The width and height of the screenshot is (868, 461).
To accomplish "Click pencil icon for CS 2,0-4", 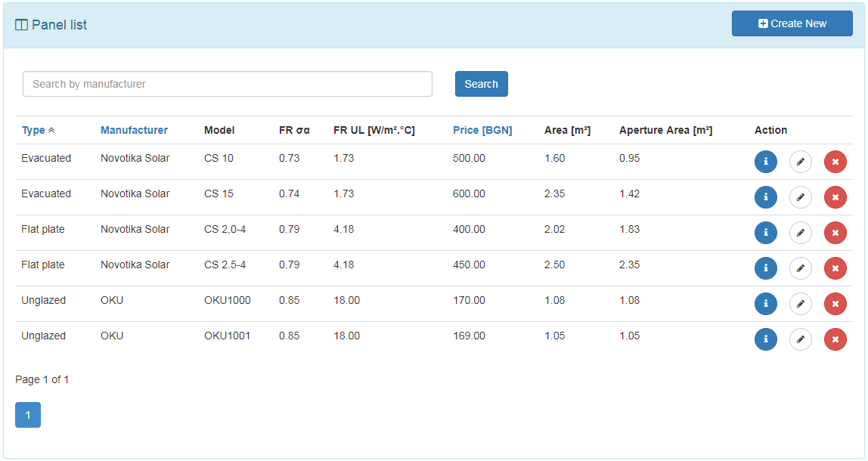I will tap(801, 233).
